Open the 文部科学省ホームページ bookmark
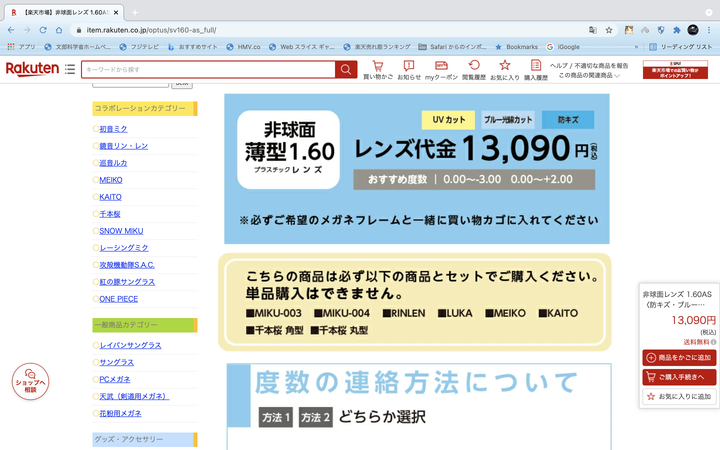The height and width of the screenshot is (450, 720). point(78,47)
